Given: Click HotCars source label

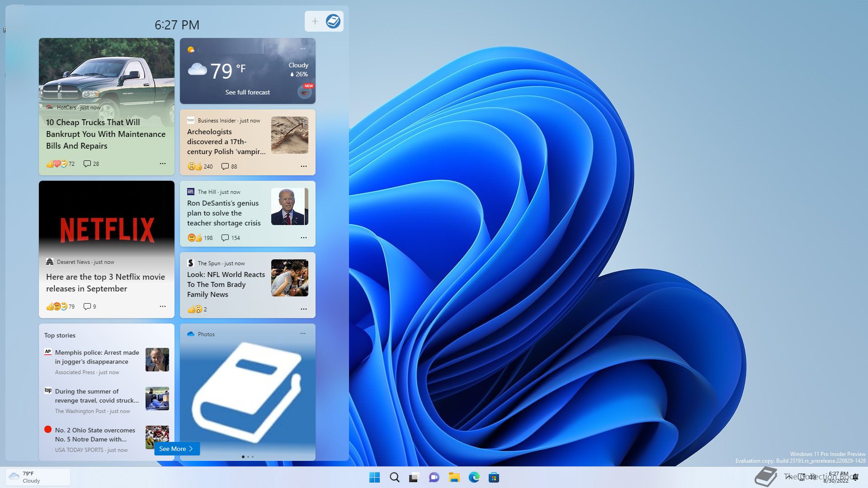Looking at the screenshot, I should pyautogui.click(x=66, y=108).
